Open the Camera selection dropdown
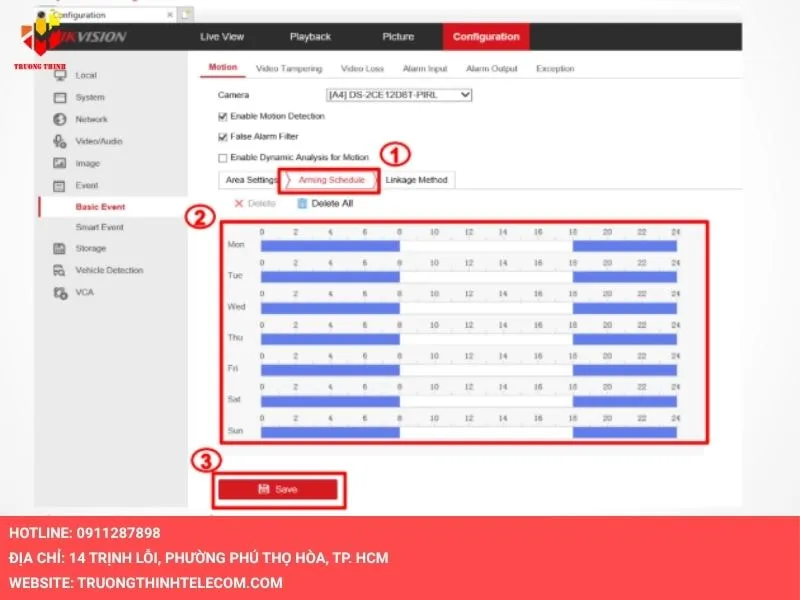This screenshot has width=800, height=600. (398, 95)
